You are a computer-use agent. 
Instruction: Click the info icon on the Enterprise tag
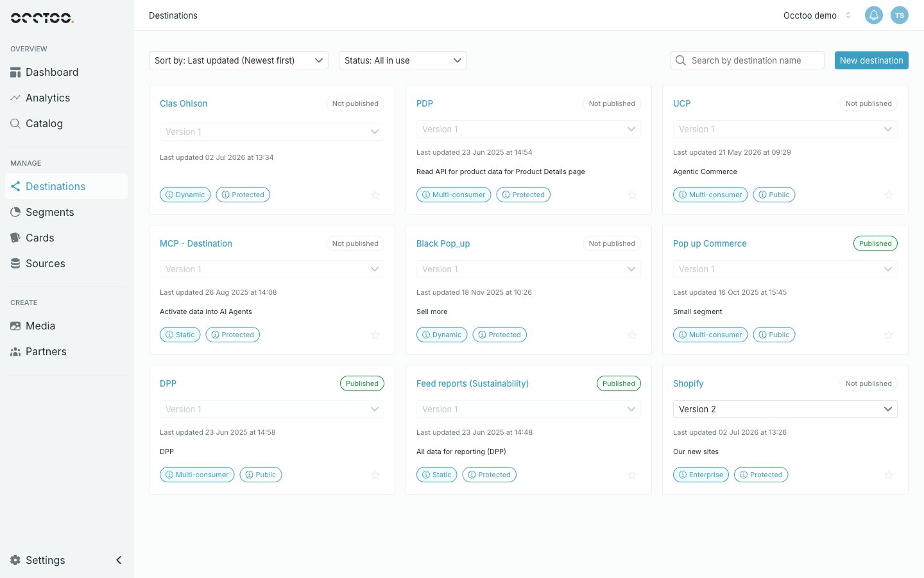click(683, 475)
